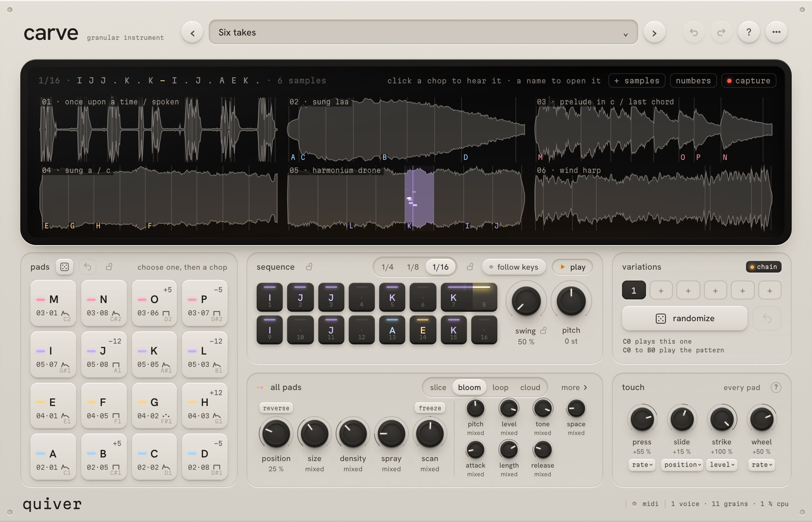Toggle the swing lock icon

coord(543,331)
